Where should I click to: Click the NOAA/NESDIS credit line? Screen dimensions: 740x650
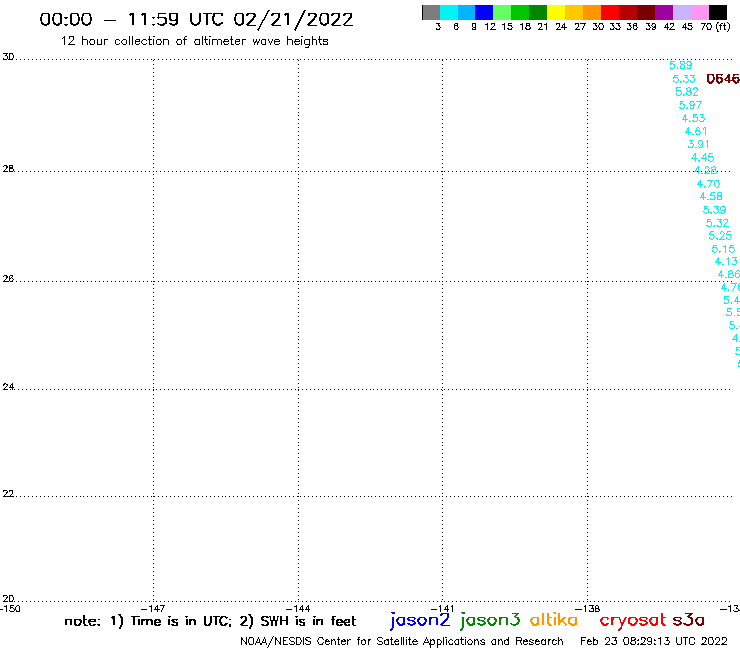pos(402,641)
